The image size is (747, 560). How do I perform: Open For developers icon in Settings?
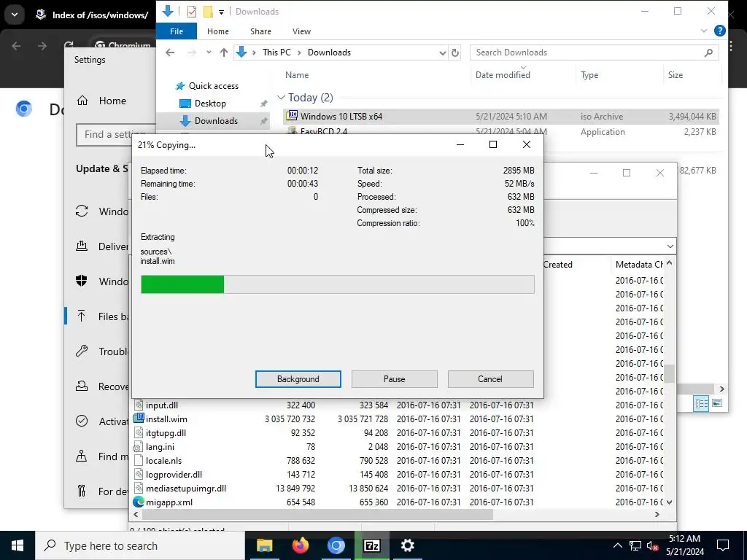[x=82, y=491]
